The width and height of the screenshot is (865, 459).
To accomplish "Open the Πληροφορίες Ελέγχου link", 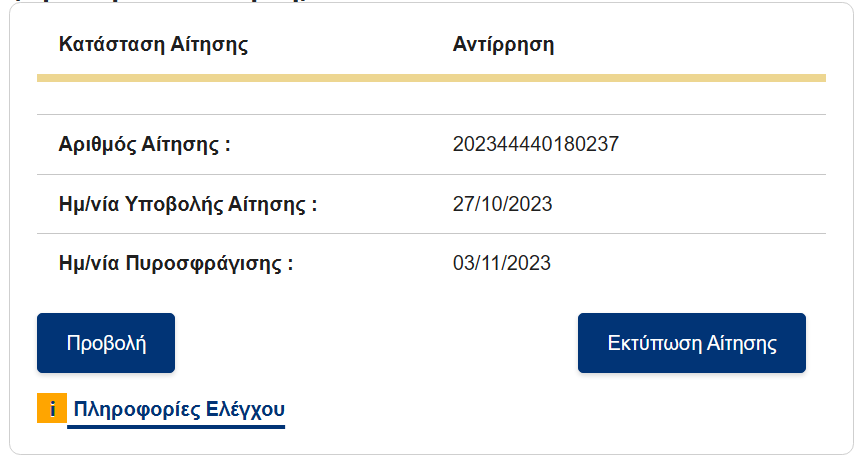I will point(179,409).
